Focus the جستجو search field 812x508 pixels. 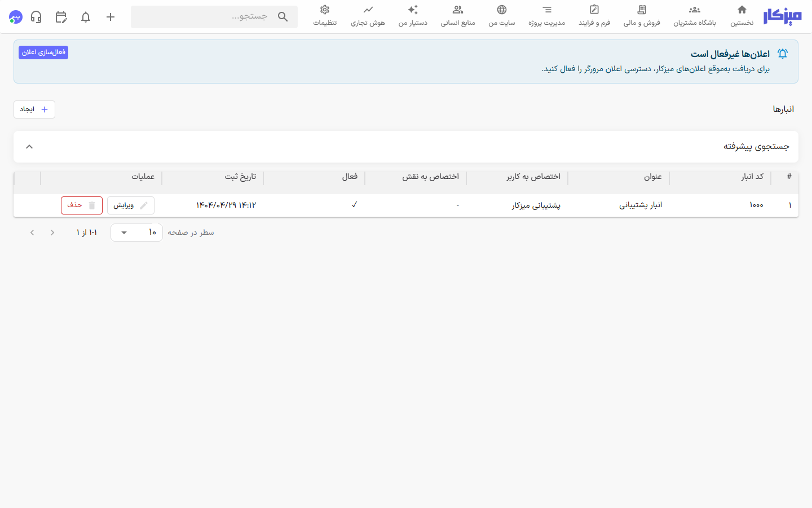click(214, 17)
